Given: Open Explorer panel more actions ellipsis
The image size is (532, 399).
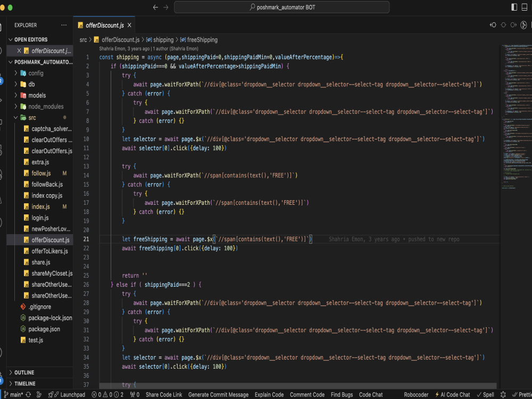Looking at the screenshot, I should 64,25.
